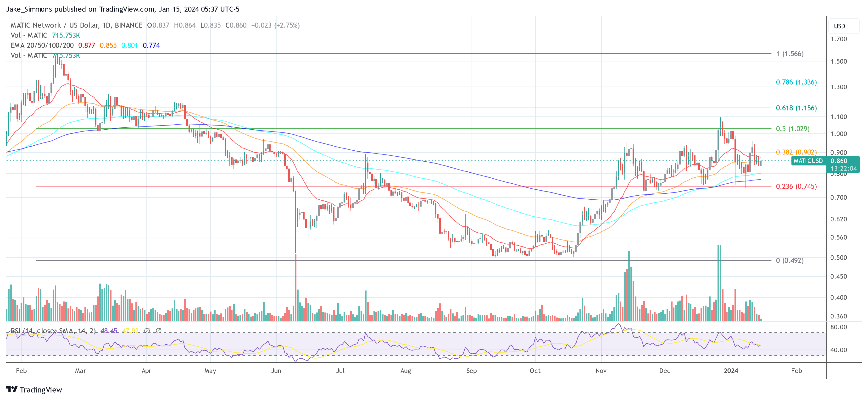868x400 pixels.
Task: Click the 1.500 price axis label
Action: click(838, 61)
